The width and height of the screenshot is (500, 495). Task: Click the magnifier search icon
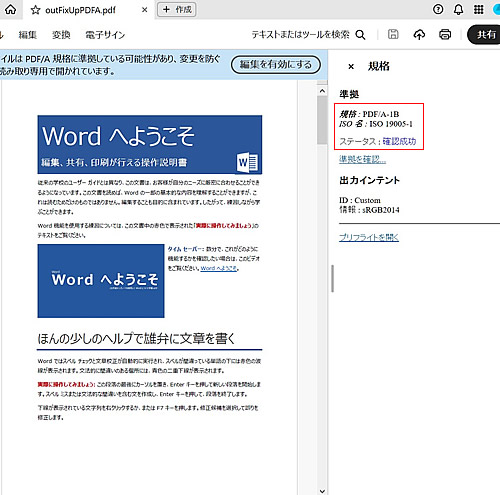tap(360, 35)
